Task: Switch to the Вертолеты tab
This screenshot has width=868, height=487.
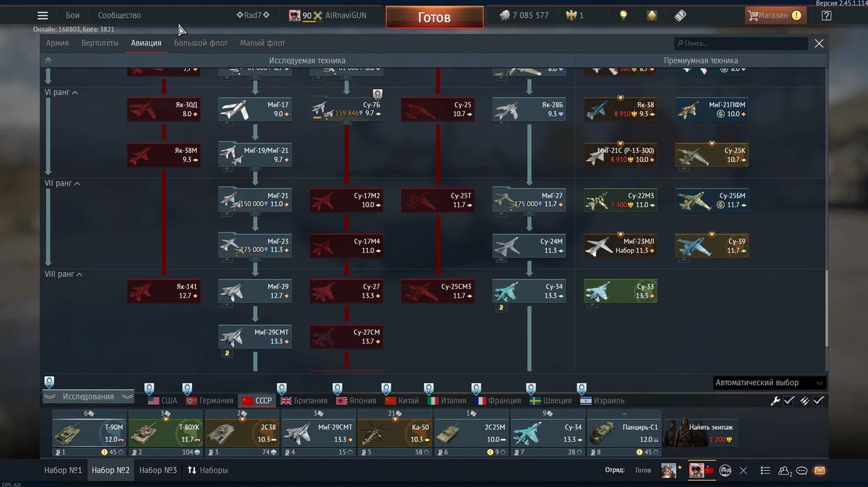Action: point(100,43)
